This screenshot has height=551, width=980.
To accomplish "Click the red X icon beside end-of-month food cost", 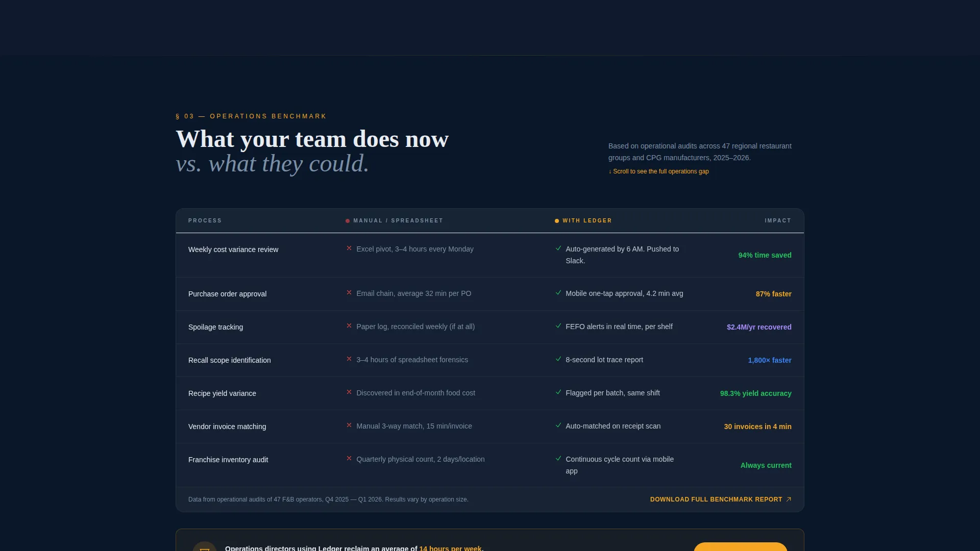I will [349, 392].
